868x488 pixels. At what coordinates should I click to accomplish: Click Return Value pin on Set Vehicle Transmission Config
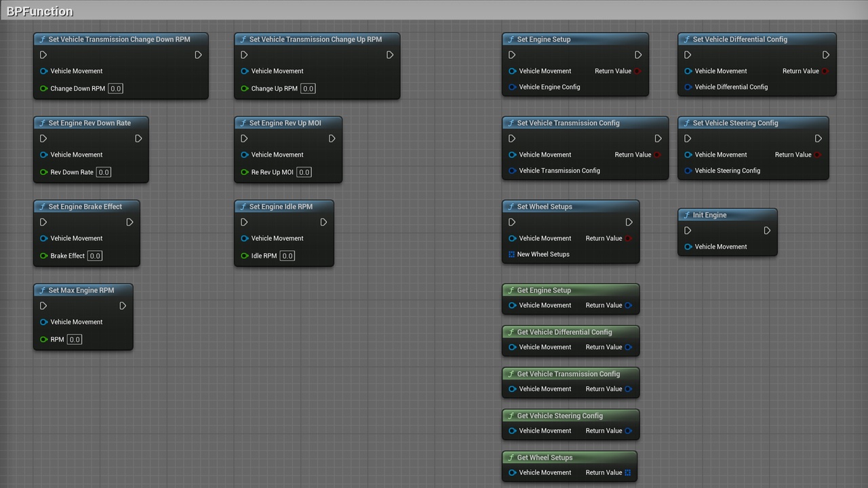click(657, 155)
